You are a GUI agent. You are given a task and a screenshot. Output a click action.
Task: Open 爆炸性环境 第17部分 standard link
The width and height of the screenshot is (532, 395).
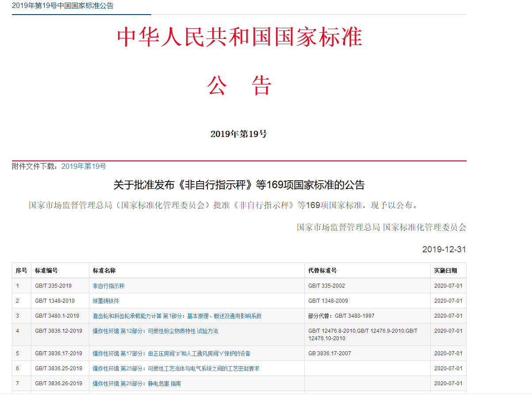172,353
